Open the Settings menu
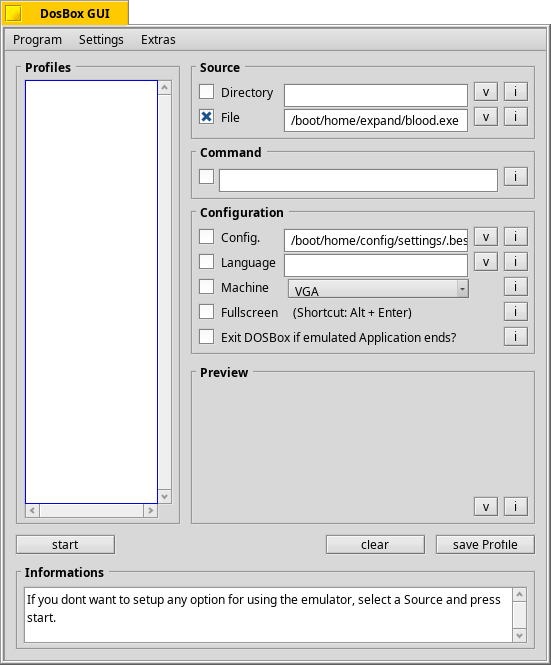 pos(101,39)
